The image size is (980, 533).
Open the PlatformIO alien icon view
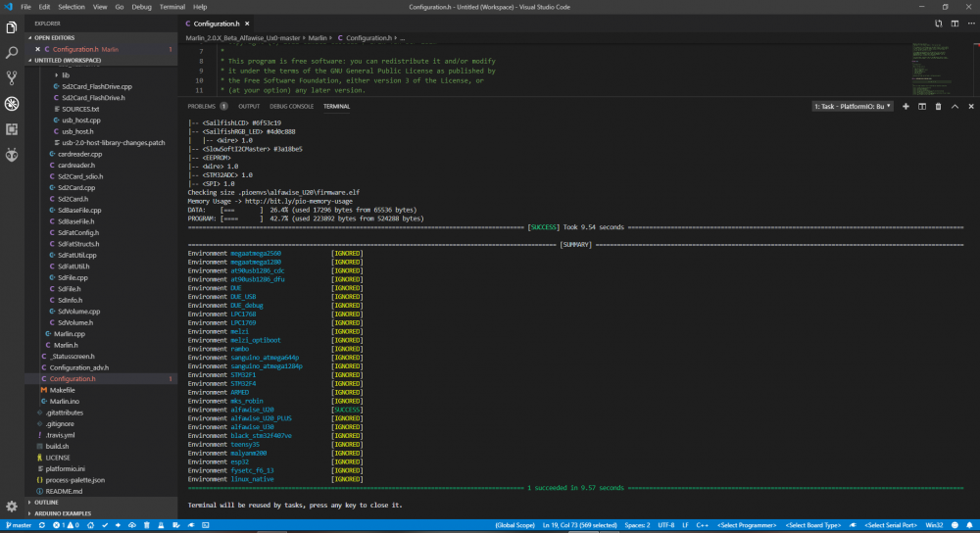coord(11,155)
